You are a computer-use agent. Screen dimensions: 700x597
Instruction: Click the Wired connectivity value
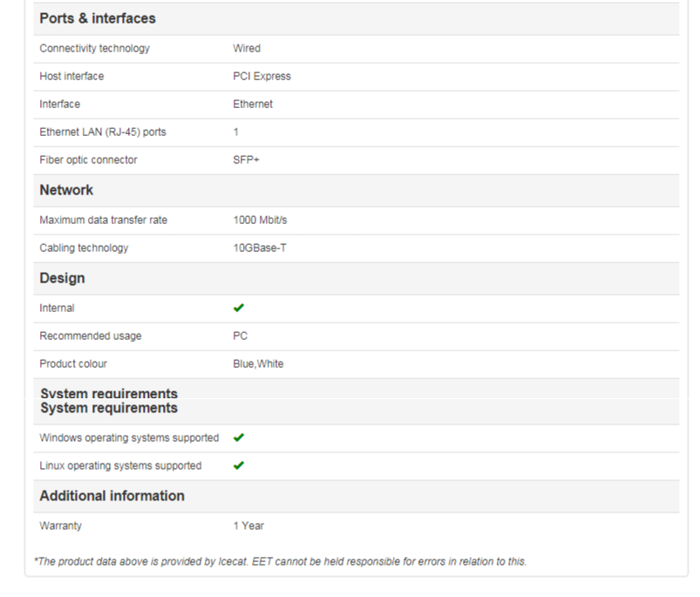[247, 49]
